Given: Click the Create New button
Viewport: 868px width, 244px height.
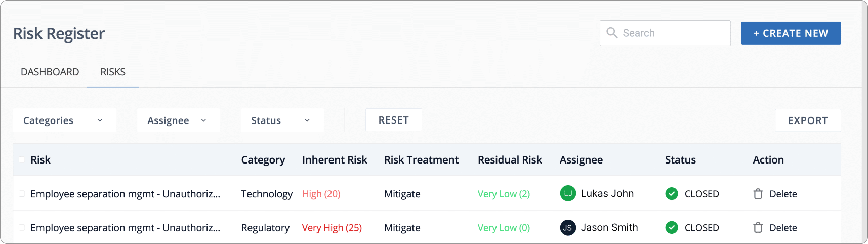Looking at the screenshot, I should click(791, 33).
